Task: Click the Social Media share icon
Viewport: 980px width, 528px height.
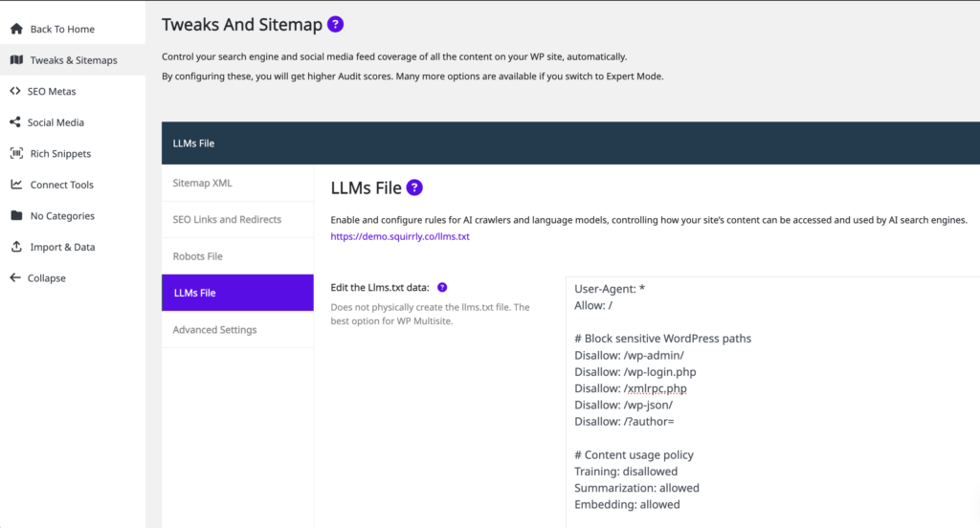Action: pos(14,122)
